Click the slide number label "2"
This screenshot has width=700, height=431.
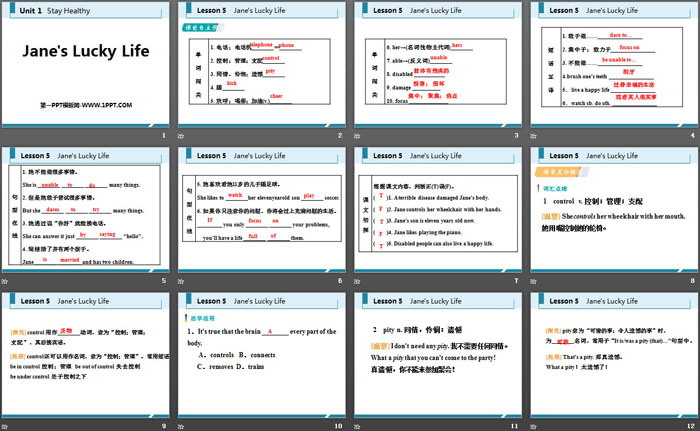click(x=340, y=135)
